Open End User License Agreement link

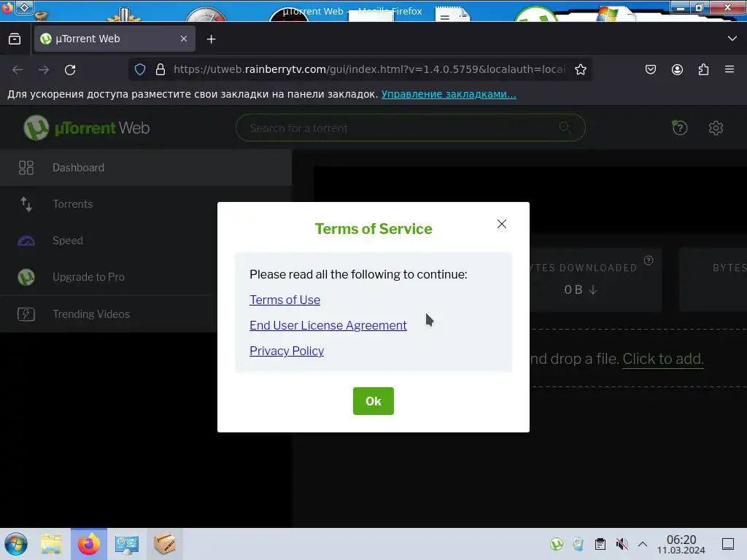(328, 325)
